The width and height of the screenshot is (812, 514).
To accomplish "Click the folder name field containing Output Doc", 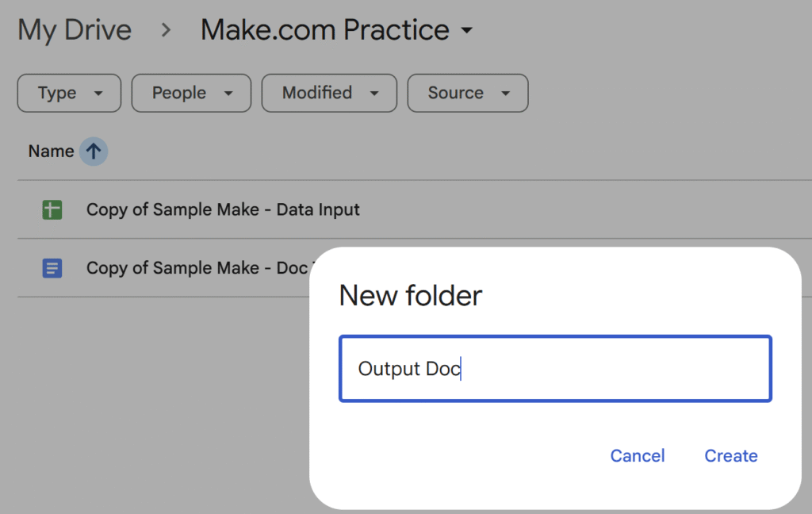I will (555, 369).
